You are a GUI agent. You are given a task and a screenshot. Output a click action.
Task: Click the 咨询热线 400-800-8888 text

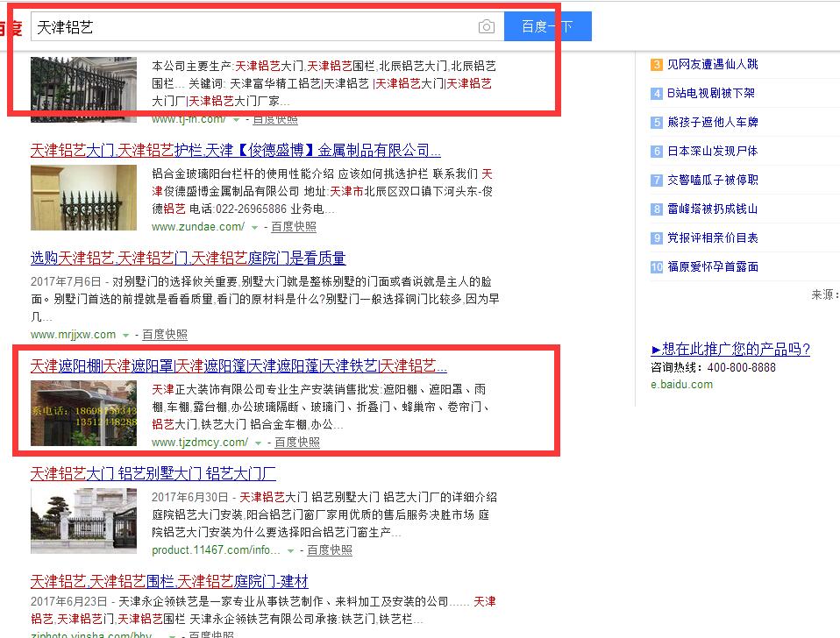(x=713, y=367)
